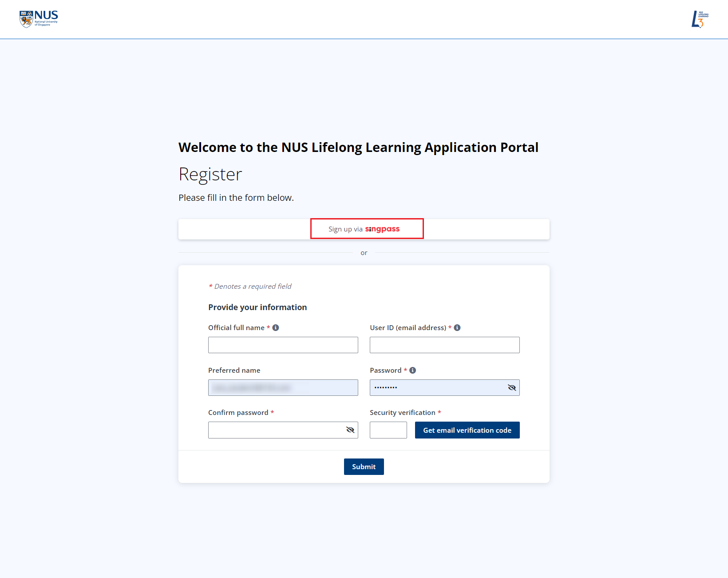The width and height of the screenshot is (728, 578).
Task: Click the L3 Lifelong Learning logo
Action: [700, 19]
